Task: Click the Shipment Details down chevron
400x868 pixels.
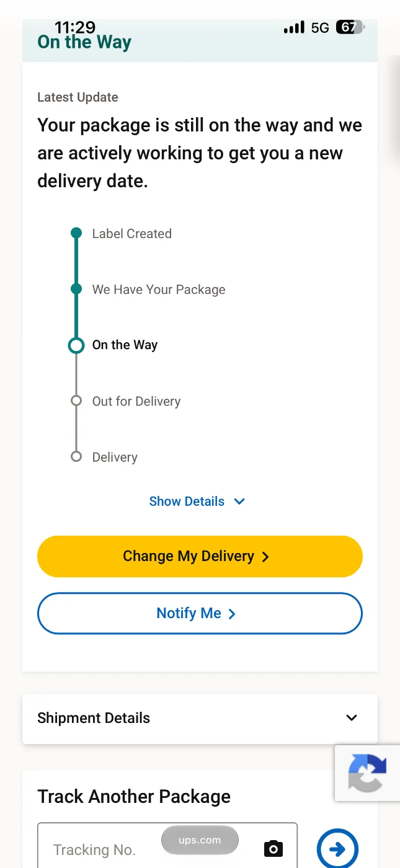Action: pyautogui.click(x=352, y=718)
